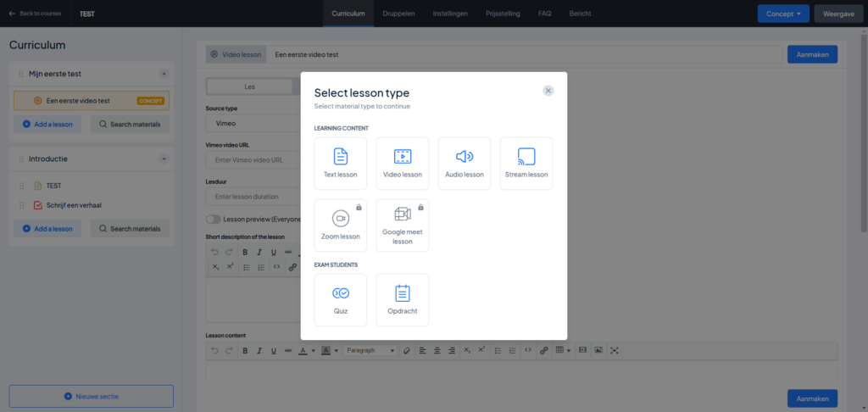Insert link in Short description toolbar

pos(292,267)
